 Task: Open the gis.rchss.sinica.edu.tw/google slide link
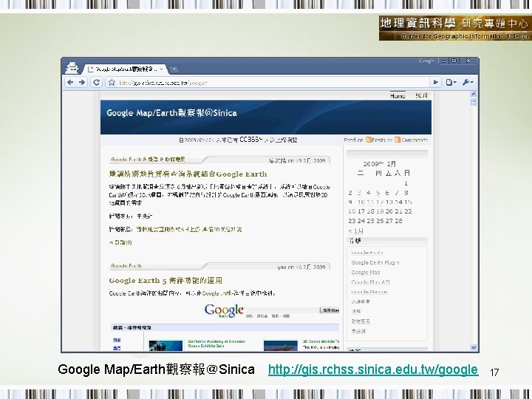[373, 369]
